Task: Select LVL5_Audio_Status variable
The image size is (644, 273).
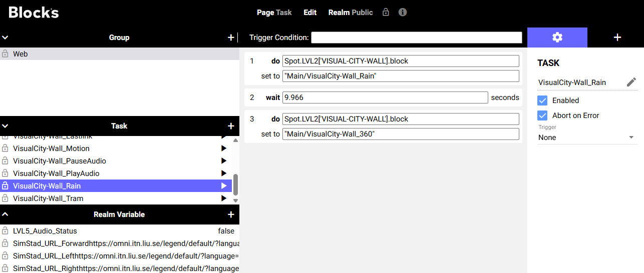Action: 120,231
